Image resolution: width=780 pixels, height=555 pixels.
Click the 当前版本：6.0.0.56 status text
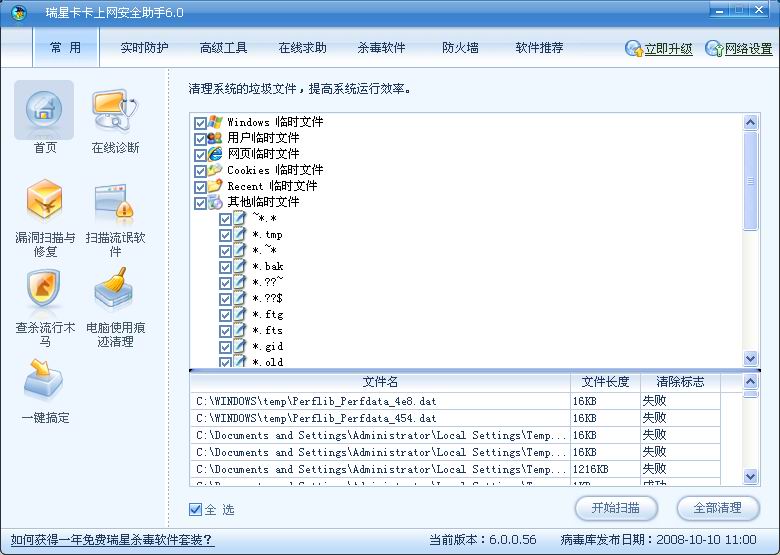pos(483,540)
